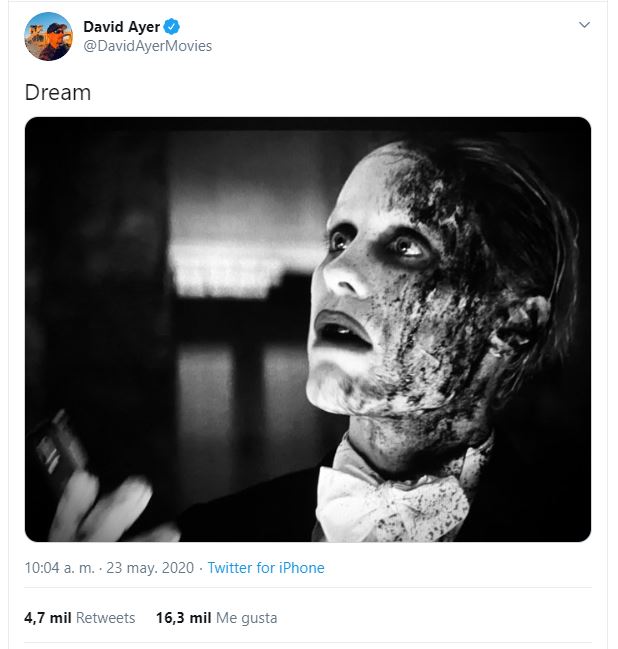618x649 pixels.
Task: Click David Ayer's profile avatar
Action: tap(48, 36)
